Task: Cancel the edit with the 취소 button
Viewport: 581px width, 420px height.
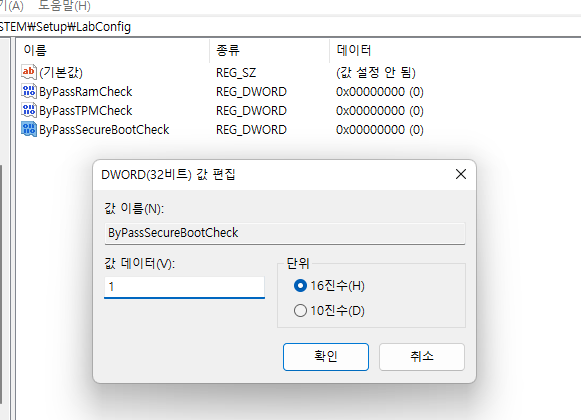Action: [x=422, y=357]
